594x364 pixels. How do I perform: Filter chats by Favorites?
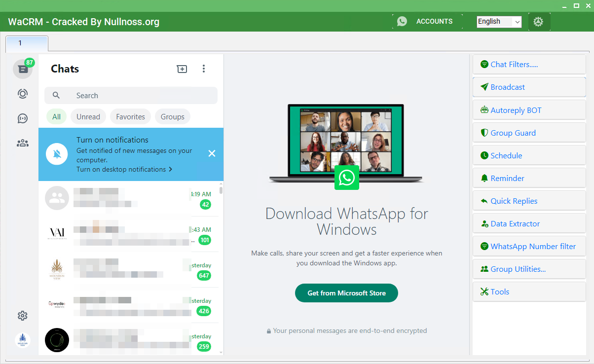pyautogui.click(x=130, y=117)
